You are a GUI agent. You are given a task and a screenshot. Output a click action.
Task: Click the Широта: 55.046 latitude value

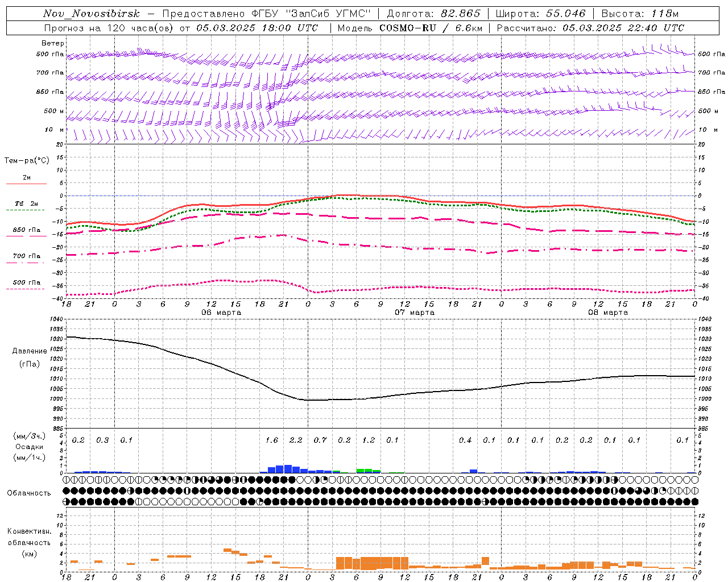point(540,14)
